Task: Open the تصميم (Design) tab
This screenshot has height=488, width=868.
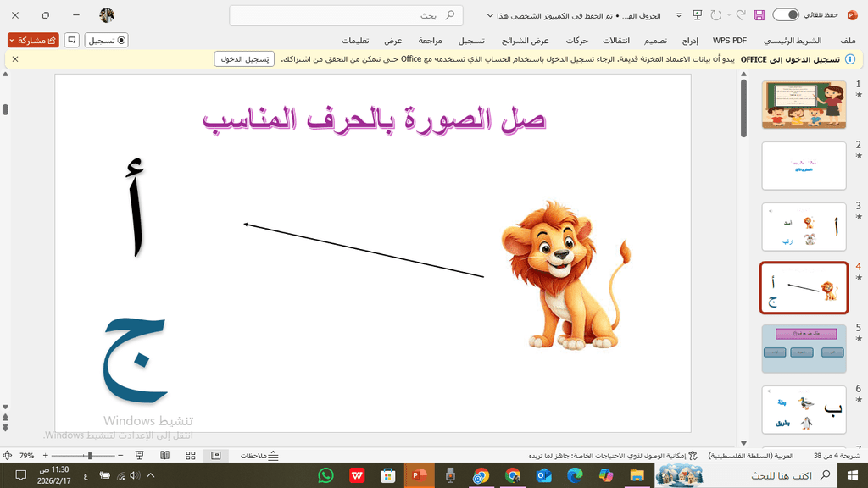Action: click(655, 41)
